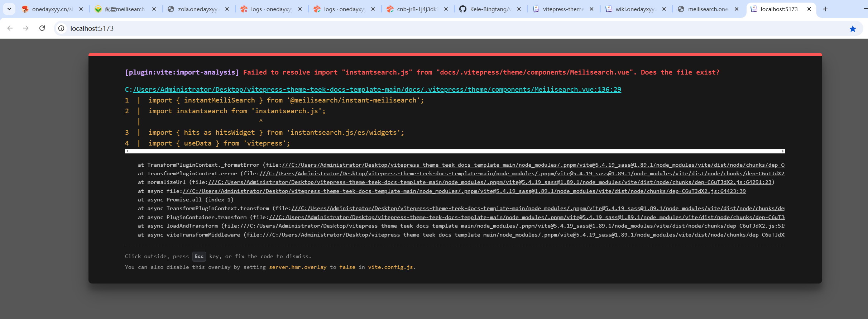Click the browser Forward arrow

point(26,28)
